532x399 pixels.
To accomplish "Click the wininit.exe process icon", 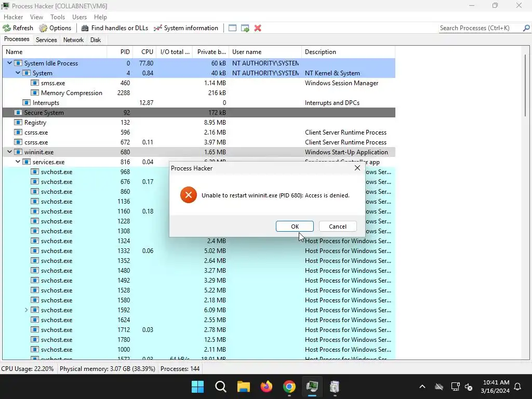I will click(18, 152).
